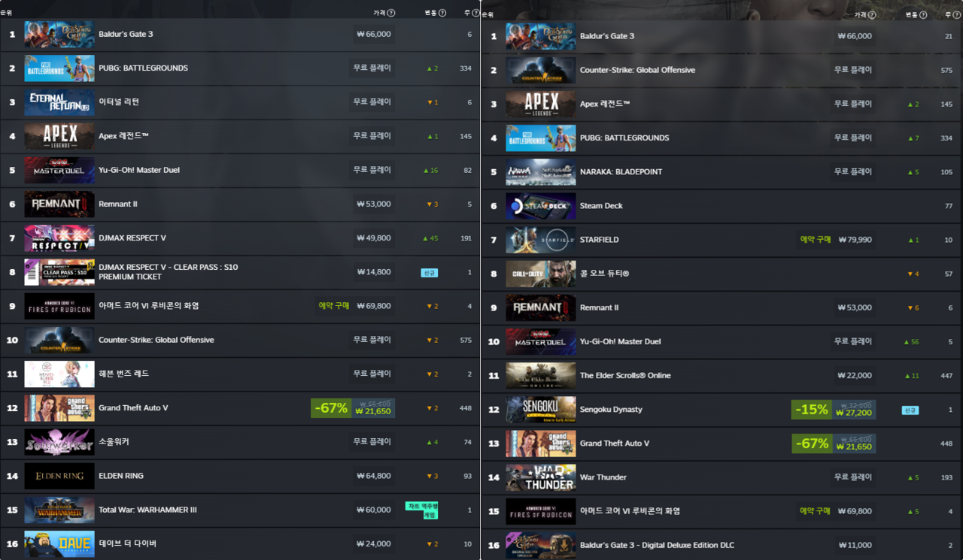Screen dimensions: 963x560
Task: Select Baldur's Gate 3 Digital Deluxe Edition DLC
Action: click(657, 545)
